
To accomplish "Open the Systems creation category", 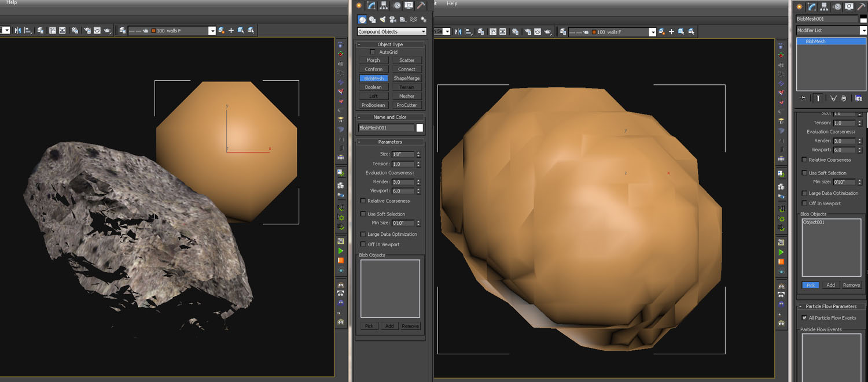I will point(424,20).
